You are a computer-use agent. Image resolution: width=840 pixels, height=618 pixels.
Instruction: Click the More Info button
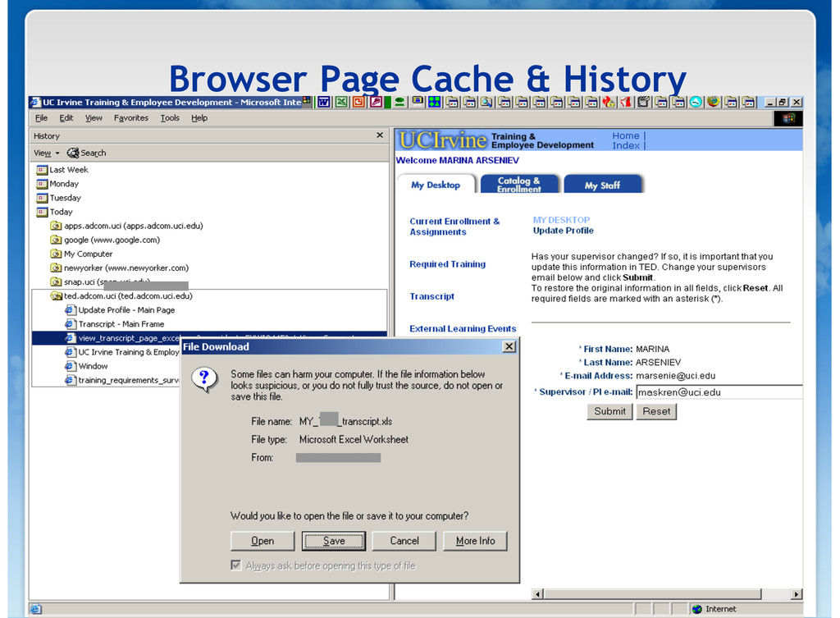click(475, 541)
